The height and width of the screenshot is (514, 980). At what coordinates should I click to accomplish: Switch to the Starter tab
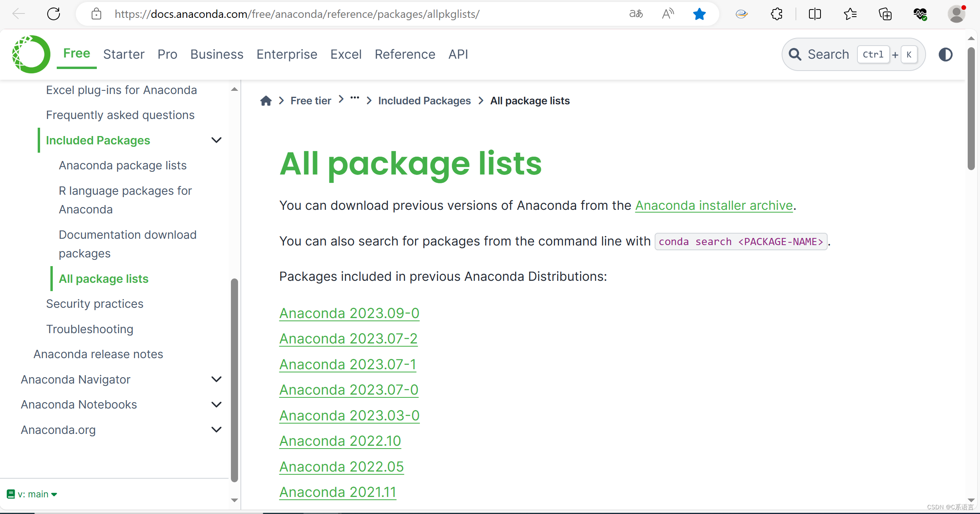click(x=124, y=54)
